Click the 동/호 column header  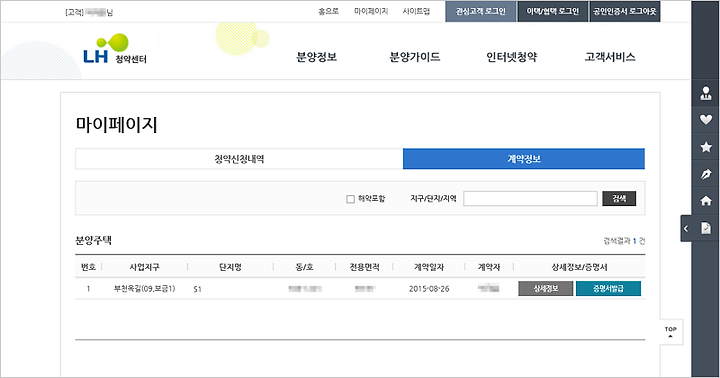[304, 267]
